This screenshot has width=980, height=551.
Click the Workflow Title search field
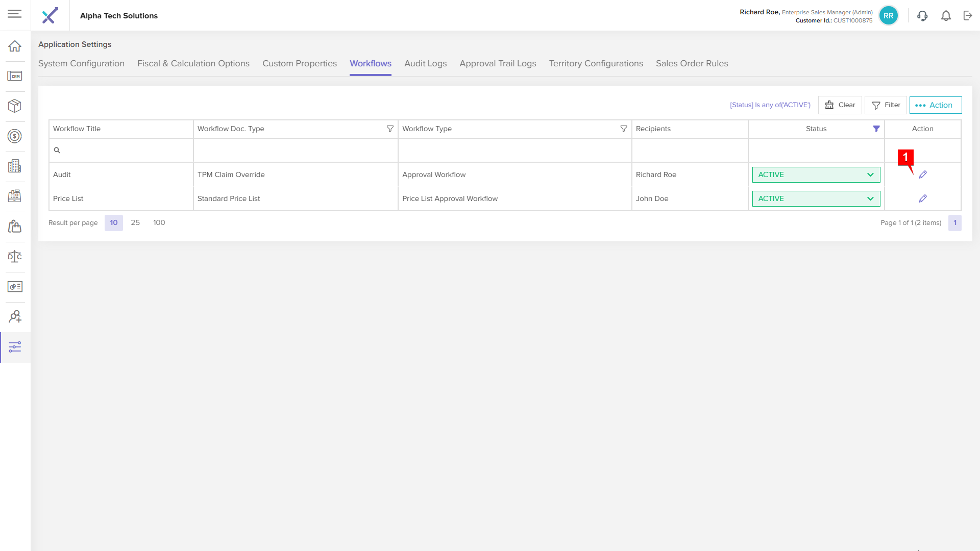122,151
